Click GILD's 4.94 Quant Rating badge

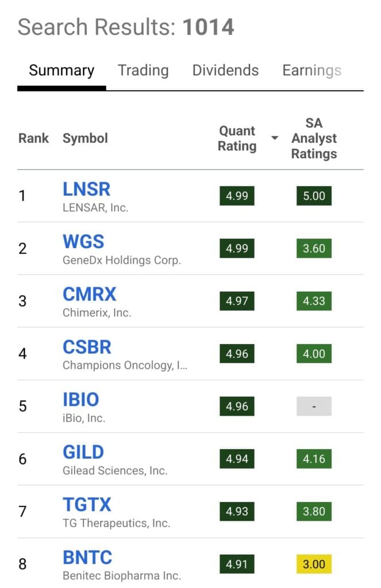pyautogui.click(x=237, y=459)
